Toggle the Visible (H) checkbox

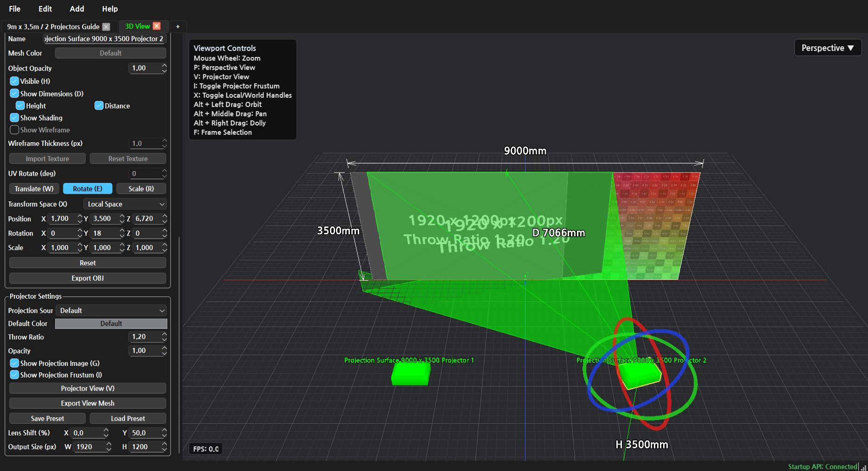pos(14,81)
